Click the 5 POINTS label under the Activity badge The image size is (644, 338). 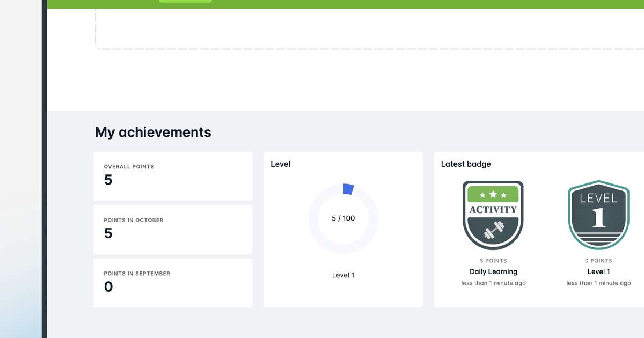(493, 261)
